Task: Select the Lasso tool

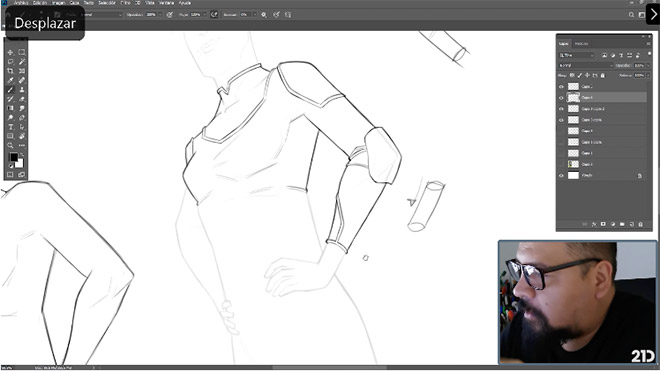Action: (10, 62)
